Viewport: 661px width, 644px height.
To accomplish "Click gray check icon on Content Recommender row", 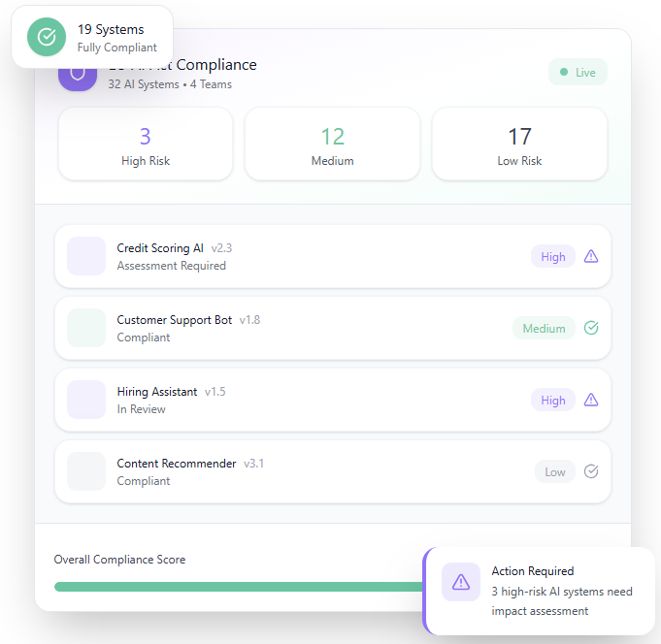I will pos(591,472).
